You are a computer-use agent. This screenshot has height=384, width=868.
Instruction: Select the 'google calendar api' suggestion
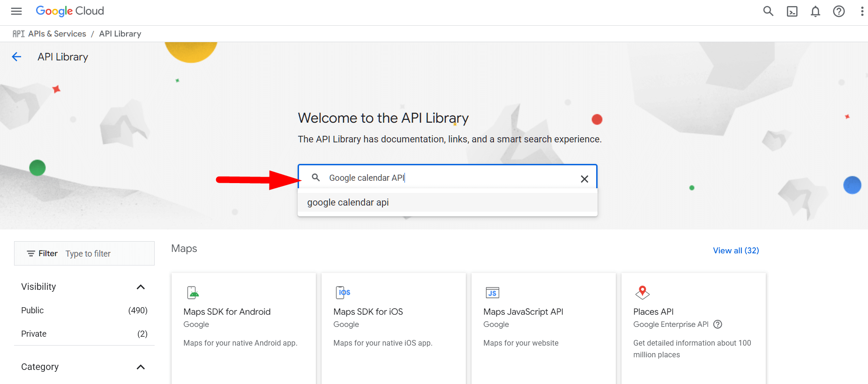click(448, 202)
